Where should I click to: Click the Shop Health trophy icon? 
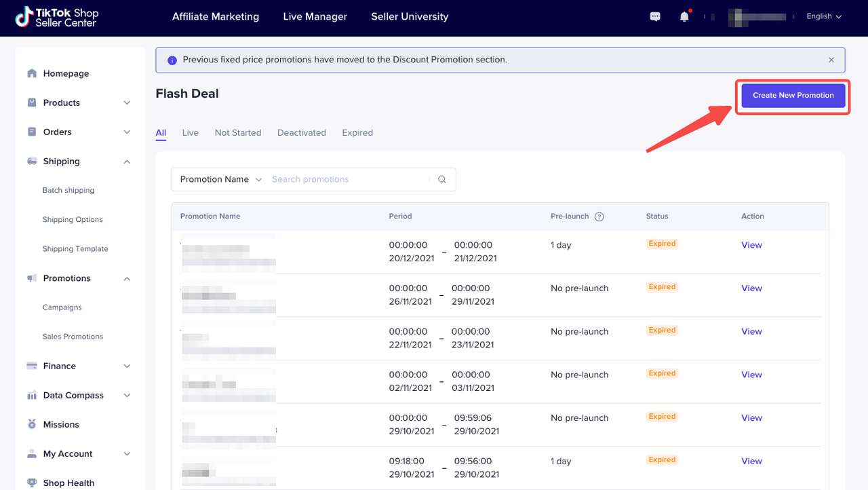tap(32, 483)
